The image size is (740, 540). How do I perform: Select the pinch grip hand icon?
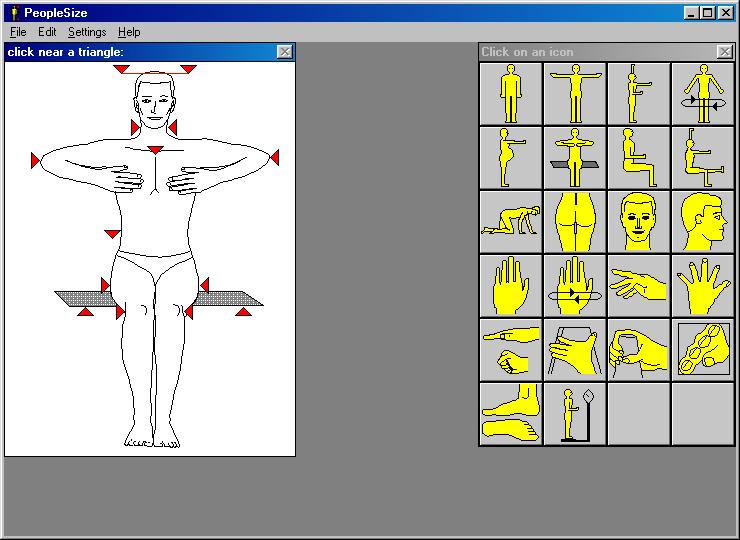639,350
